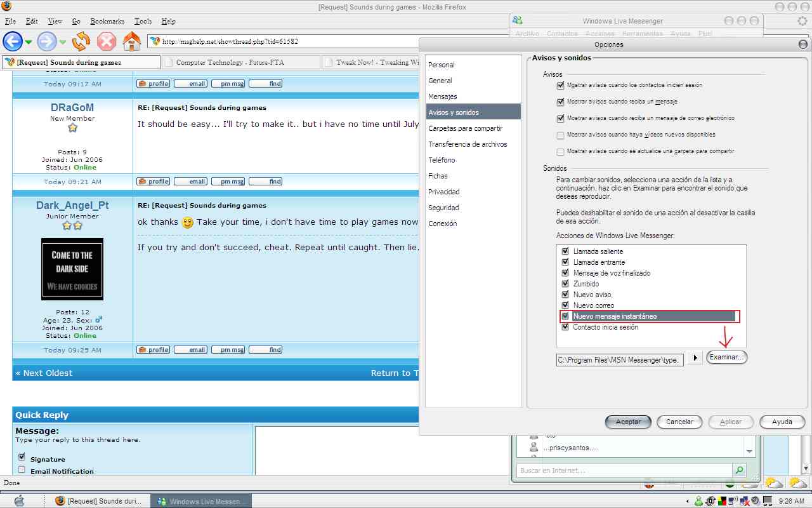Image resolution: width=812 pixels, height=508 pixels.
Task: Open the Back button history dropdown
Action: [29, 43]
